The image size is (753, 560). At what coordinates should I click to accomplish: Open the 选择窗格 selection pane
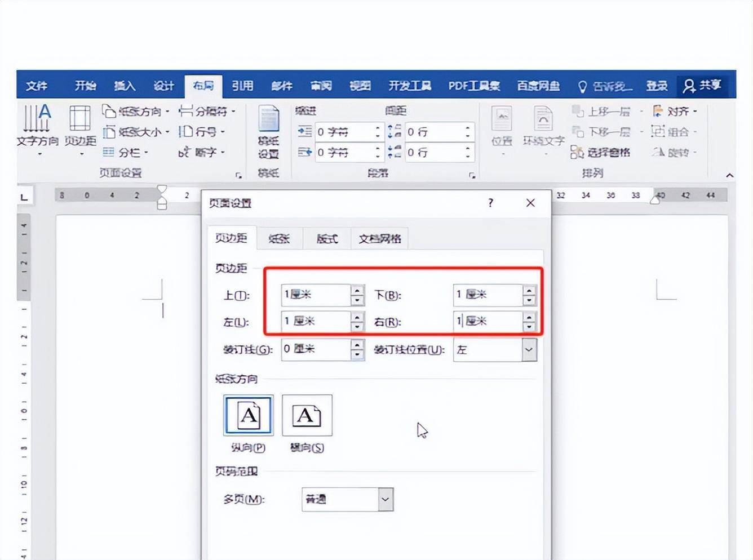(x=600, y=152)
